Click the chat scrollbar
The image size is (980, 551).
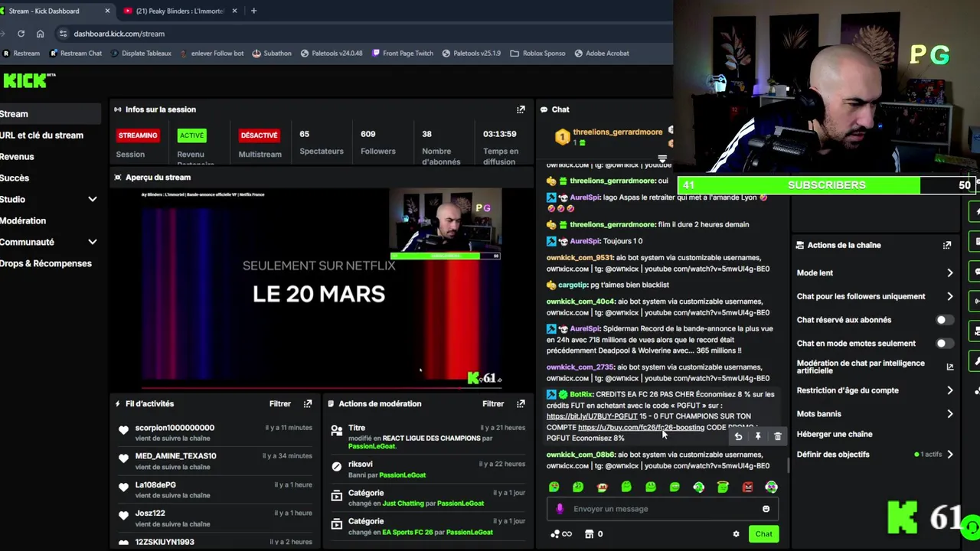[789, 465]
